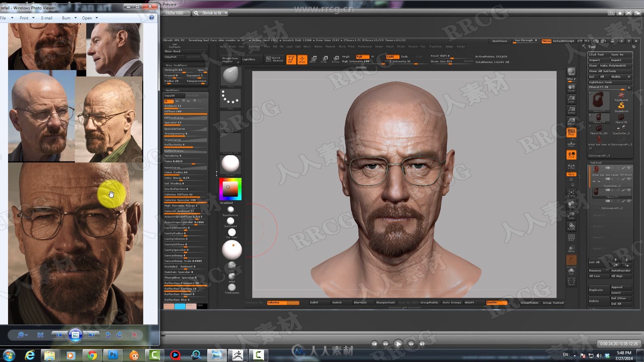This screenshot has height=362, width=644.
Task: Toggle Local symmetry transform button
Action: 571,155
